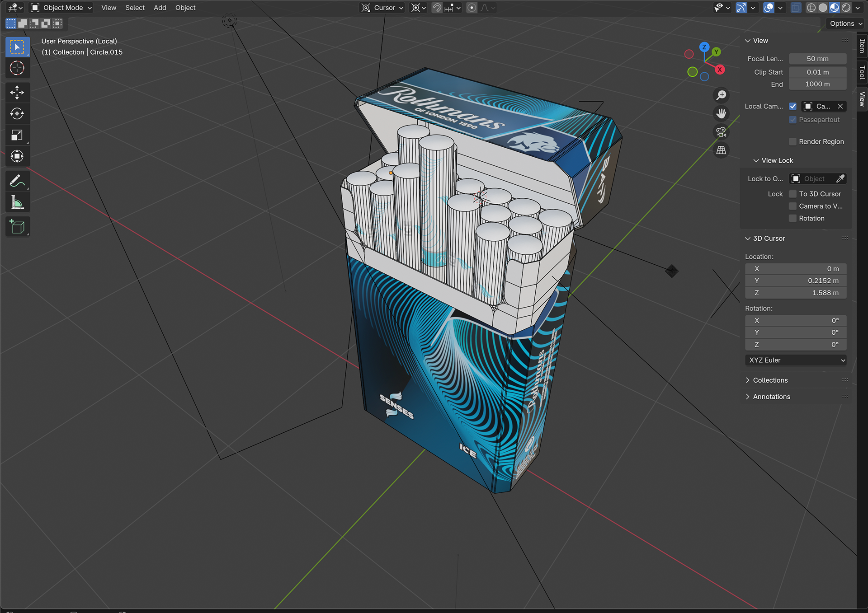Switch to material preview shading
868x613 pixels.
(835, 8)
